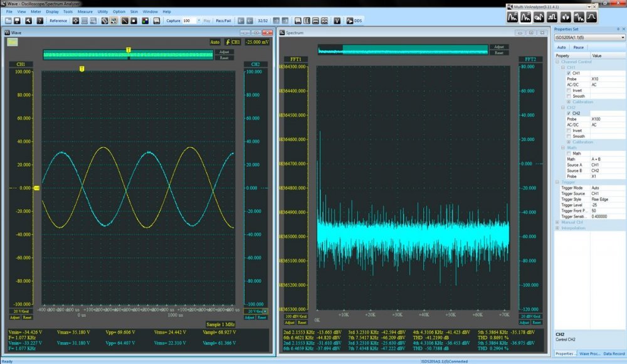Click the Wave horizontal position overview bar
Screen dimensions: 627x364
pyautogui.click(x=127, y=55)
